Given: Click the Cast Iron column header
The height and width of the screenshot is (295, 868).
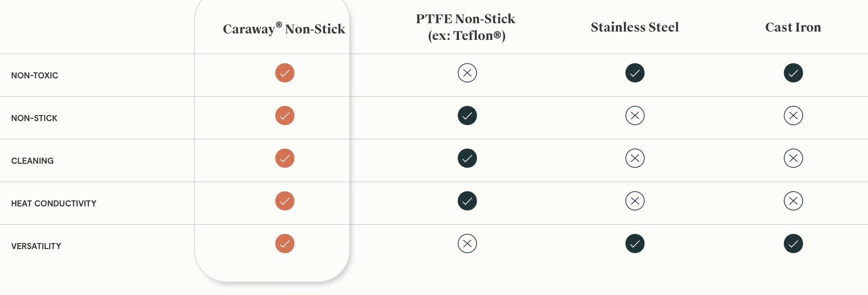Looking at the screenshot, I should (793, 27).
